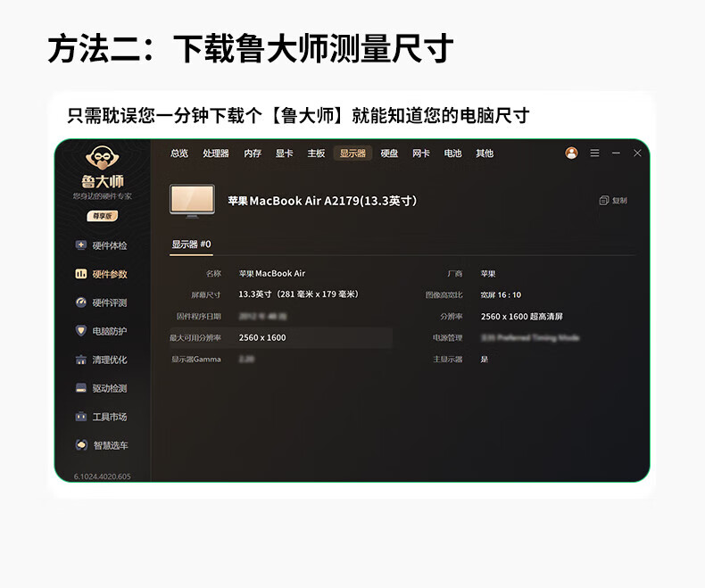Click the monitor thumbnail image
The image size is (705, 588).
coord(192,201)
